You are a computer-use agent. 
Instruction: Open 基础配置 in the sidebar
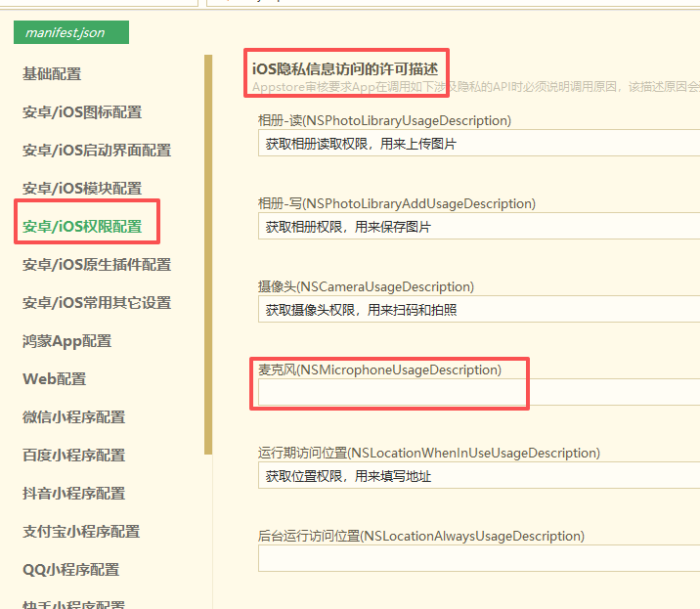coord(52,73)
